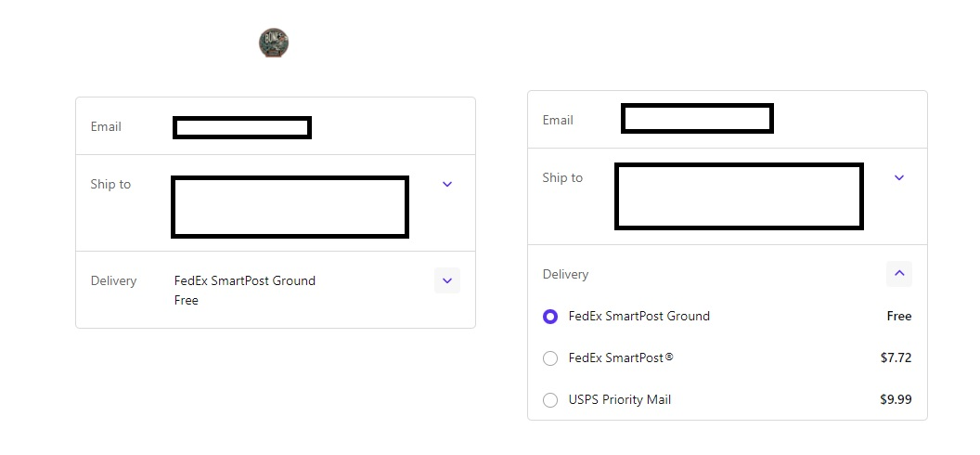Click the USPS Priority Mail label text
Viewport: 980px width, 455px height.
point(619,400)
